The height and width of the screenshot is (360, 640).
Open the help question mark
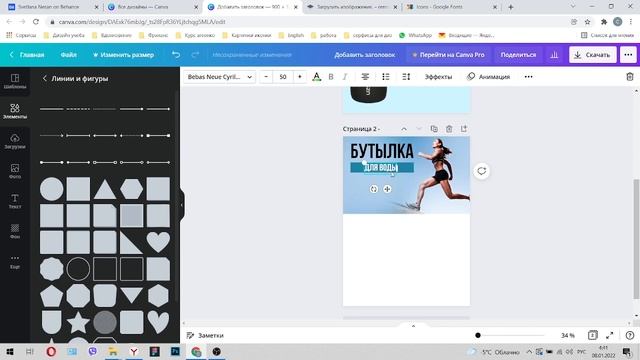630,335
